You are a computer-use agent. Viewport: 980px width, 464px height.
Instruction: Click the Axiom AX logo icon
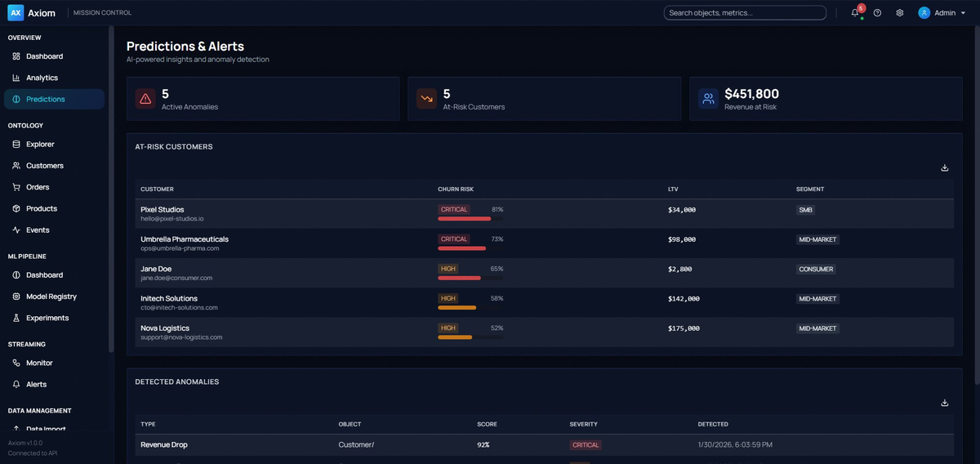(16, 12)
